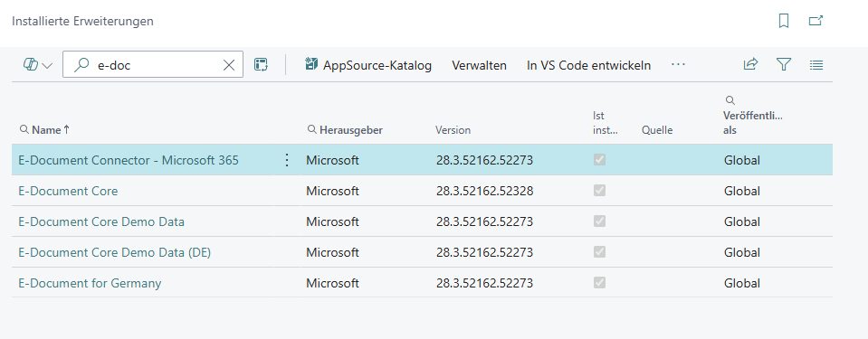Viewport: 868px width, 339px height.
Task: Click the Quelle column header
Action: point(657,130)
